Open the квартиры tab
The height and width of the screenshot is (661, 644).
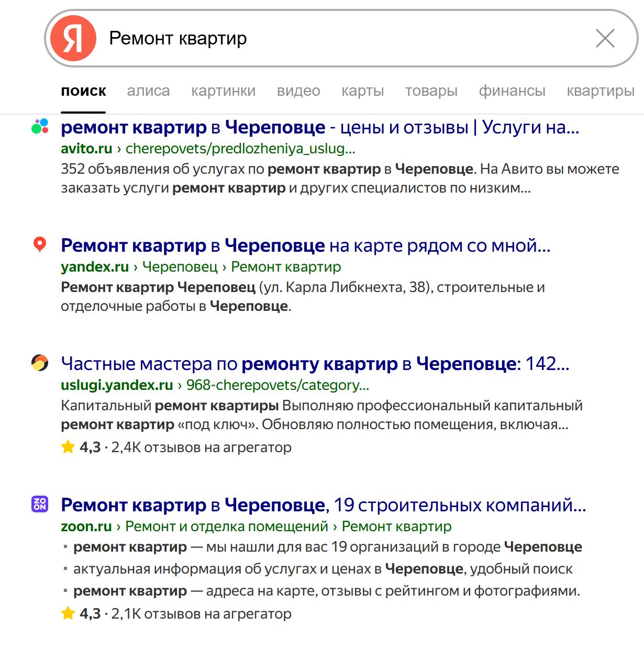pyautogui.click(x=600, y=91)
